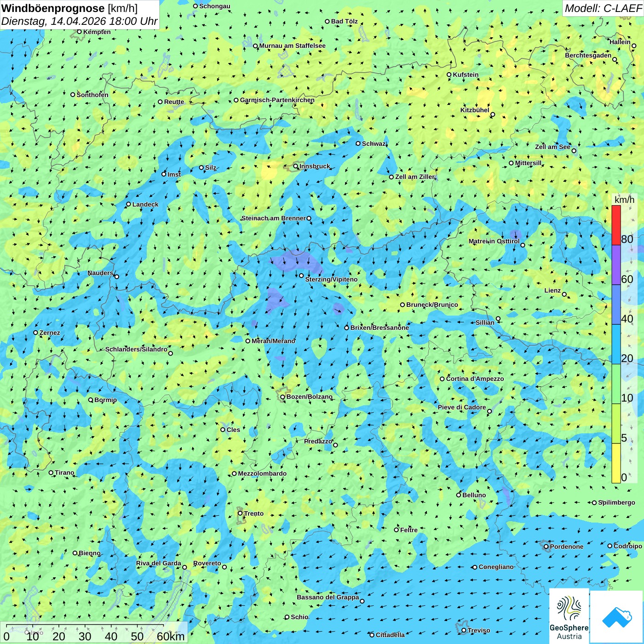Click the 'Berchtesgaden' label
The width and height of the screenshot is (644, 644).
(588, 55)
